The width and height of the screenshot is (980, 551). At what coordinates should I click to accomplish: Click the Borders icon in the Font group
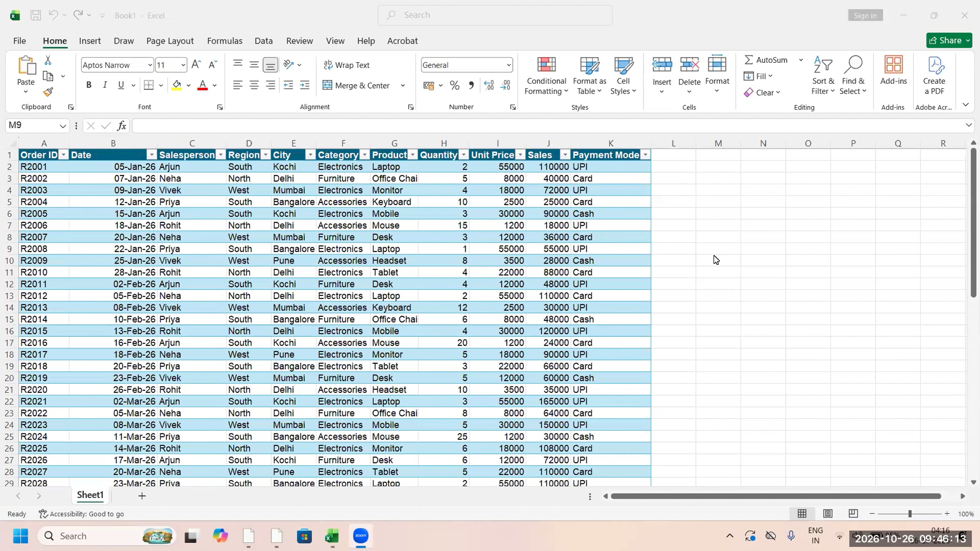(149, 85)
